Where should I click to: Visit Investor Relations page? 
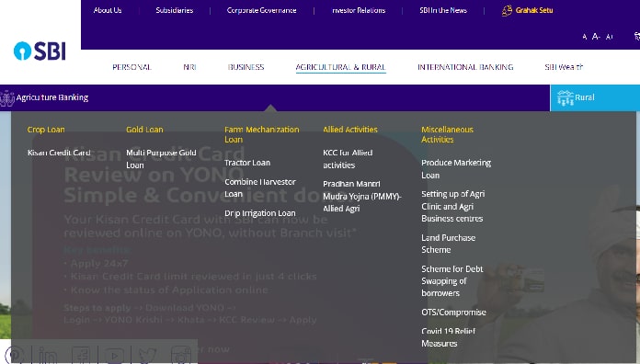click(x=359, y=10)
